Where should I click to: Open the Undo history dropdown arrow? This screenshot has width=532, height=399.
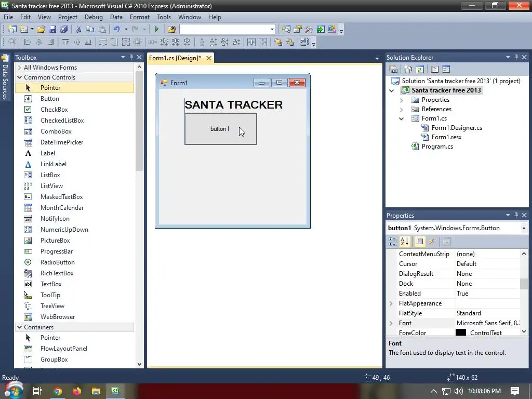click(126, 30)
